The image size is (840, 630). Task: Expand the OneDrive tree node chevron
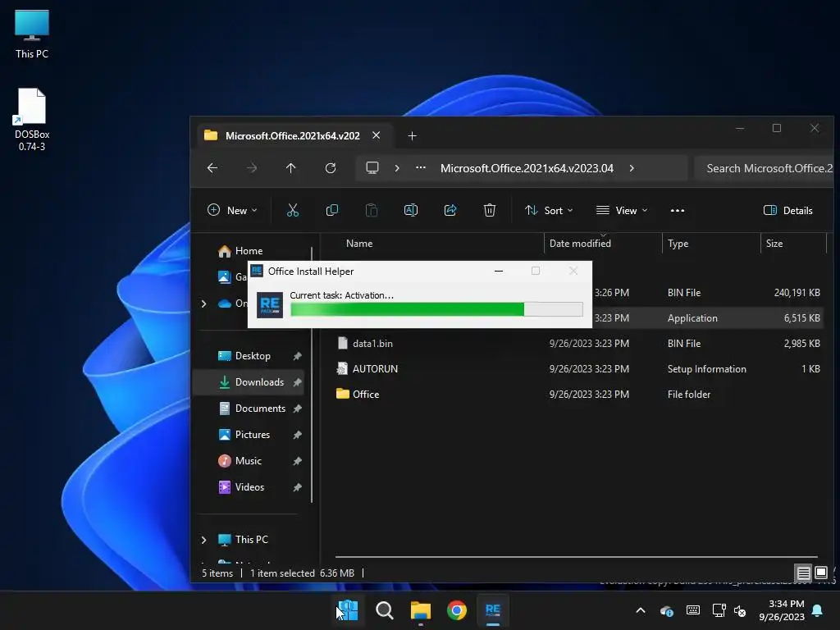[x=203, y=304]
